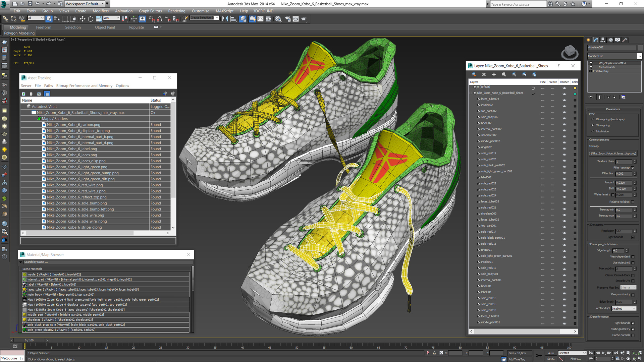Delete layer icon in Layer dialog

pyautogui.click(x=484, y=74)
